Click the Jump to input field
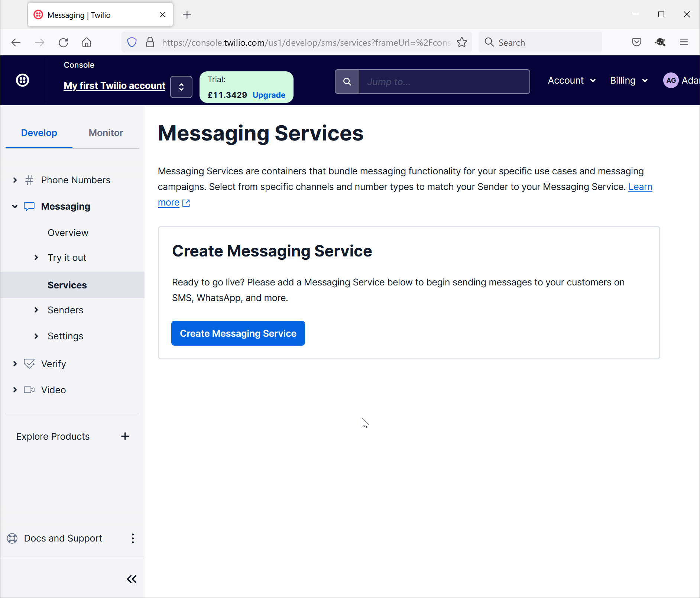 [x=444, y=81]
